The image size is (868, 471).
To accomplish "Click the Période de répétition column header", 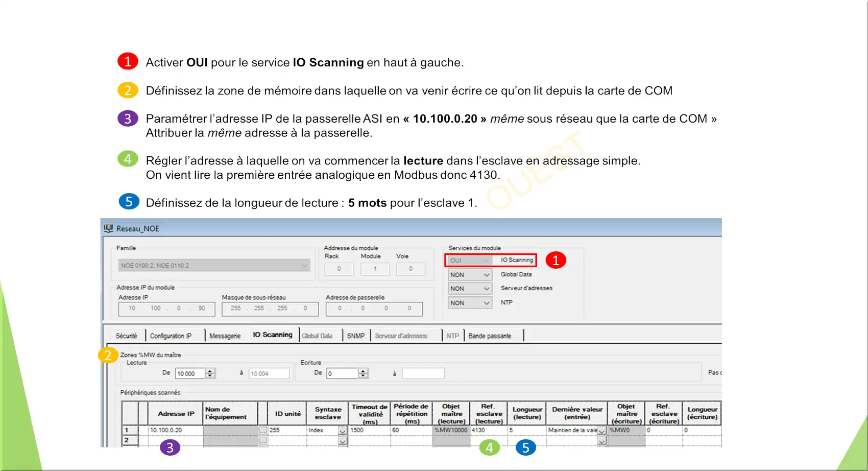I will [x=411, y=414].
